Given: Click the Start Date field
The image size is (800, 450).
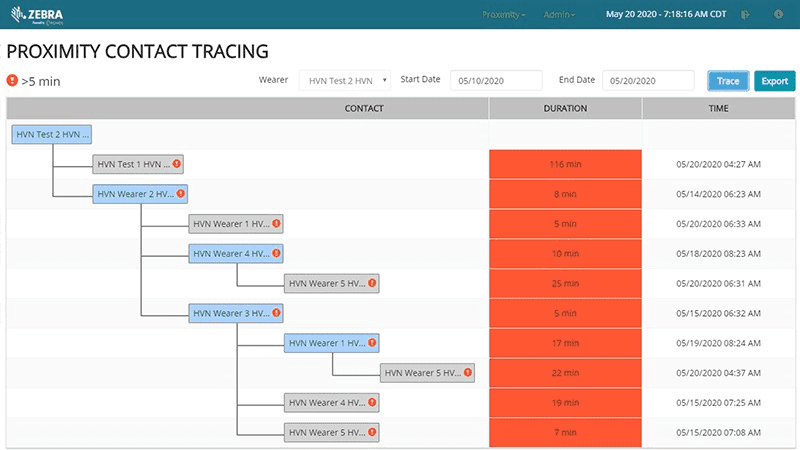Looking at the screenshot, I should [x=497, y=81].
